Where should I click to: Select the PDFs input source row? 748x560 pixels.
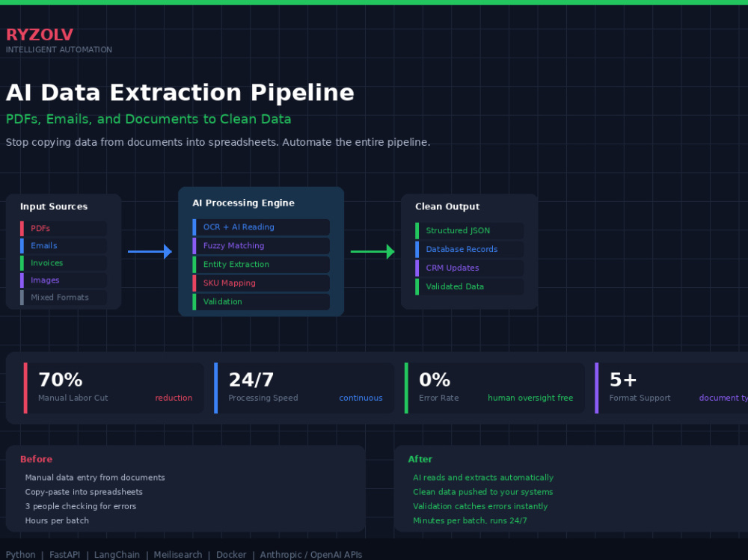click(x=64, y=229)
